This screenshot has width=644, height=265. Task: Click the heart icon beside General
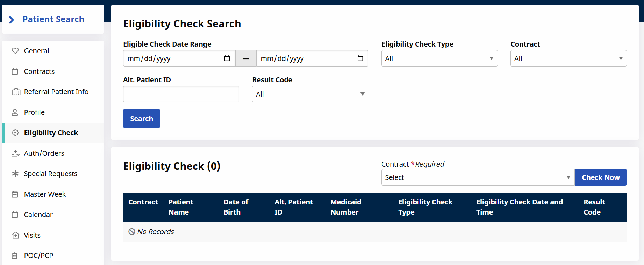click(x=15, y=51)
